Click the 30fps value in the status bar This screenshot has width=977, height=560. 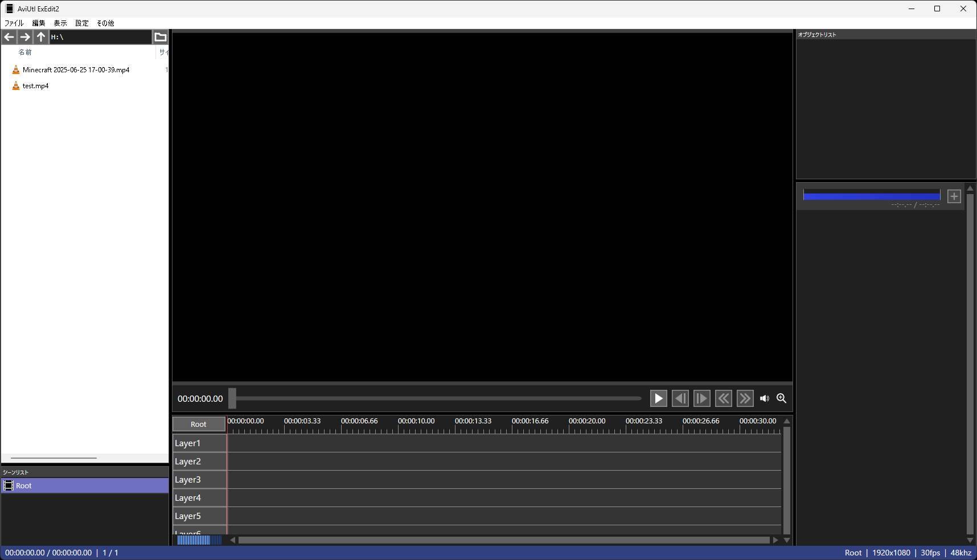[930, 553]
